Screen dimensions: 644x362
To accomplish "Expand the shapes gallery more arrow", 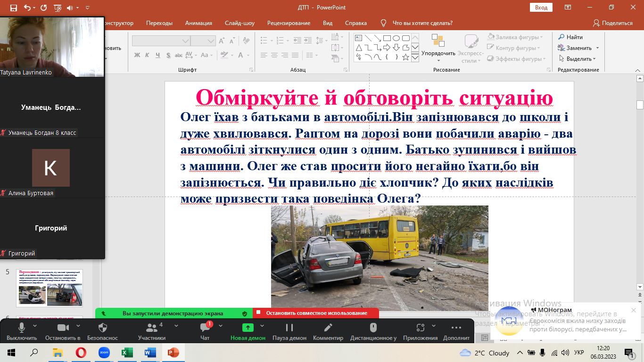I will click(x=415, y=58).
